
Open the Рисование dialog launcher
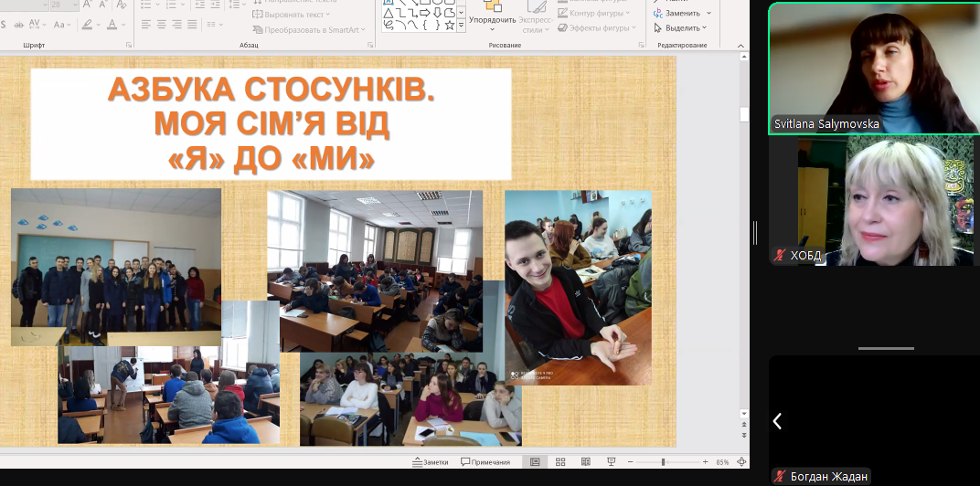coord(641,45)
